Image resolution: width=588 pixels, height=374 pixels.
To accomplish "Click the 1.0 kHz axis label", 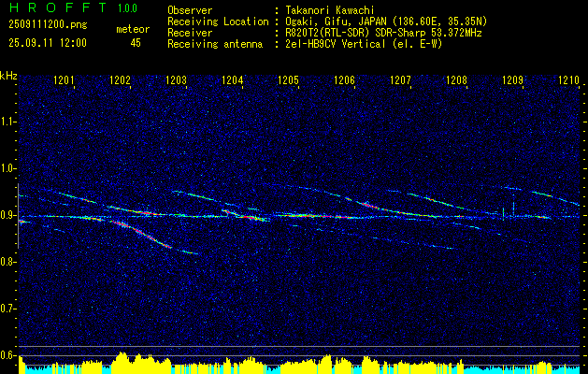I will 8,168.
